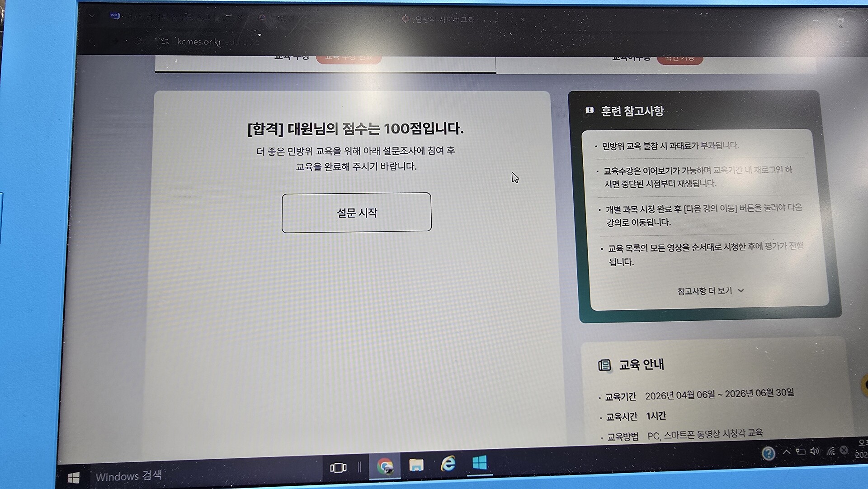Click the blue help question-mark tray icon

tap(768, 453)
